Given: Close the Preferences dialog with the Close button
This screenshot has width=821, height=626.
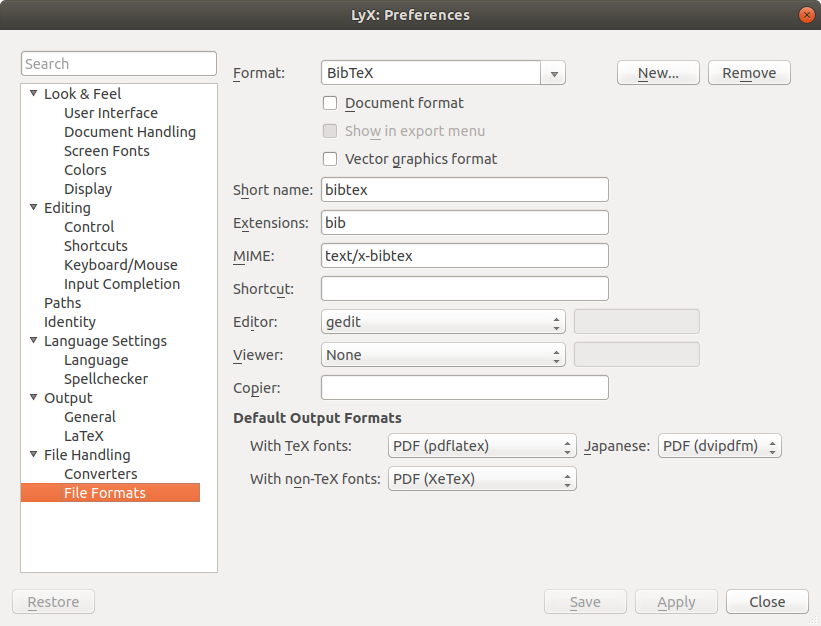Looking at the screenshot, I should [x=767, y=602].
